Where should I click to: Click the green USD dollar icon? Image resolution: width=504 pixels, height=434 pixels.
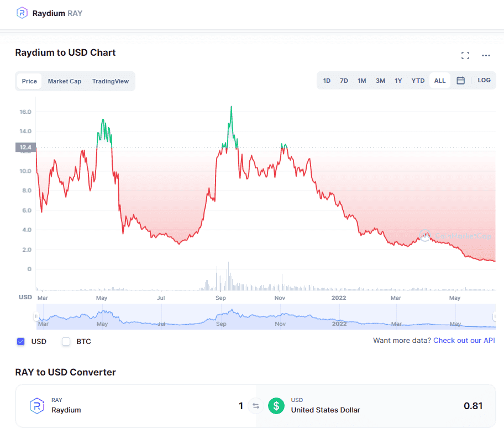pyautogui.click(x=276, y=406)
